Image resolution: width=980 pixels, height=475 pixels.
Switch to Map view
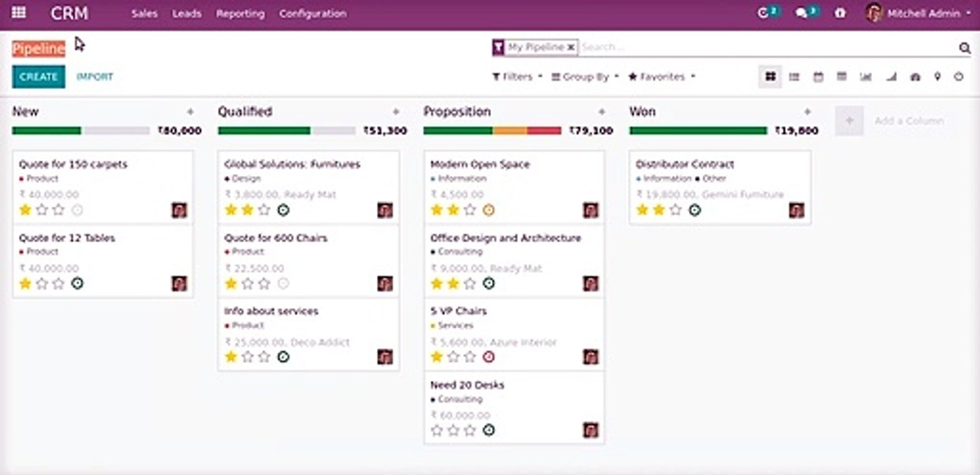point(937,77)
